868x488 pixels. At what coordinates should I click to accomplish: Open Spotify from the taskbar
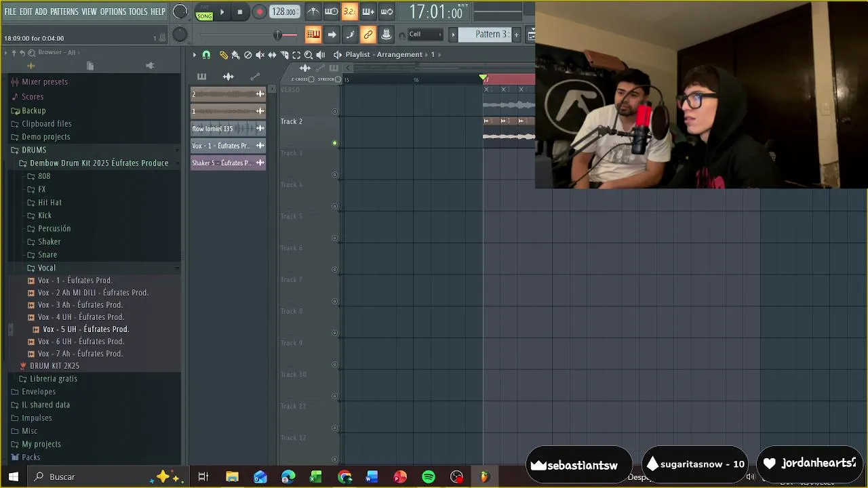coord(429,476)
